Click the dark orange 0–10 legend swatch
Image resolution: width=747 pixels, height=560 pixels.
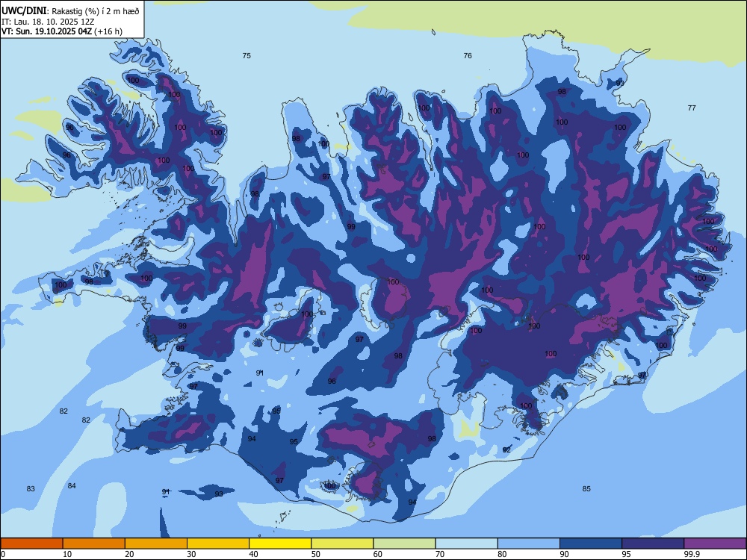tap(31, 544)
